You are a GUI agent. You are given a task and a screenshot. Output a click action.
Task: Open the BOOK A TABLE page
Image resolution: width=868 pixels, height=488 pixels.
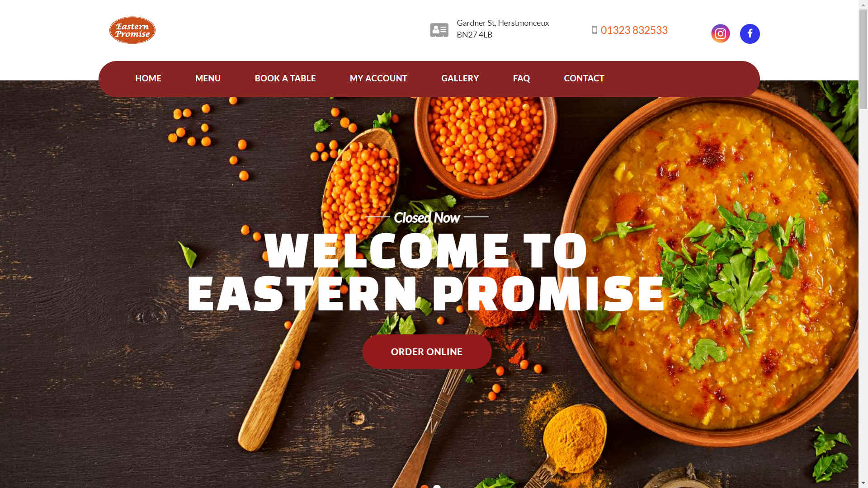coord(285,79)
